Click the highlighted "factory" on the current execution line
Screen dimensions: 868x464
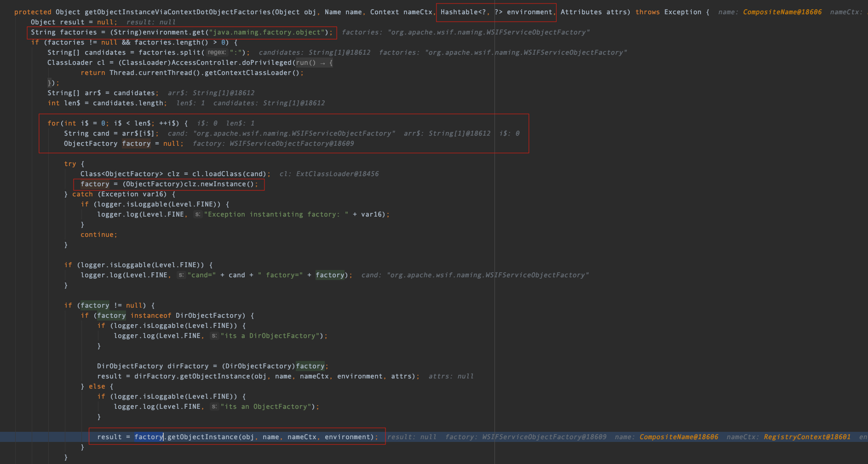[x=149, y=437]
